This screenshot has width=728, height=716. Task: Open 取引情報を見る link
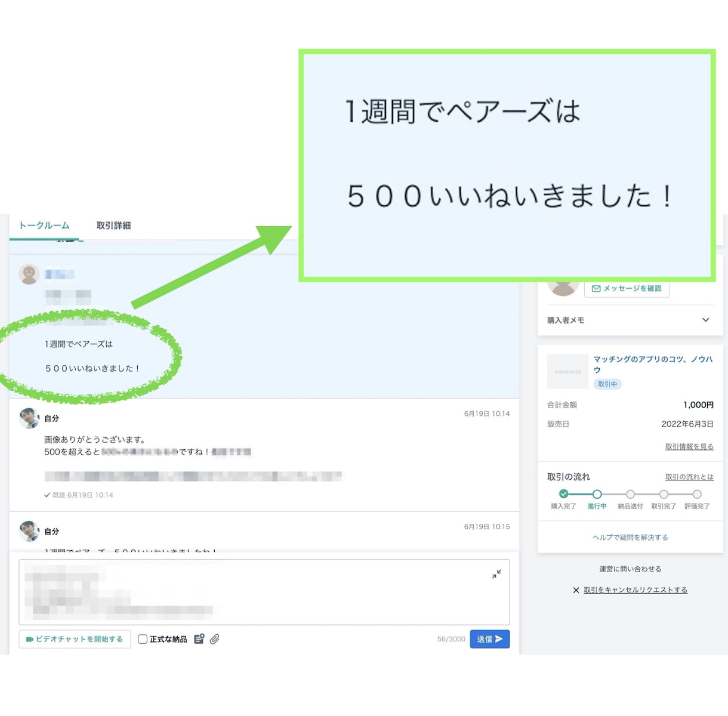(x=689, y=446)
